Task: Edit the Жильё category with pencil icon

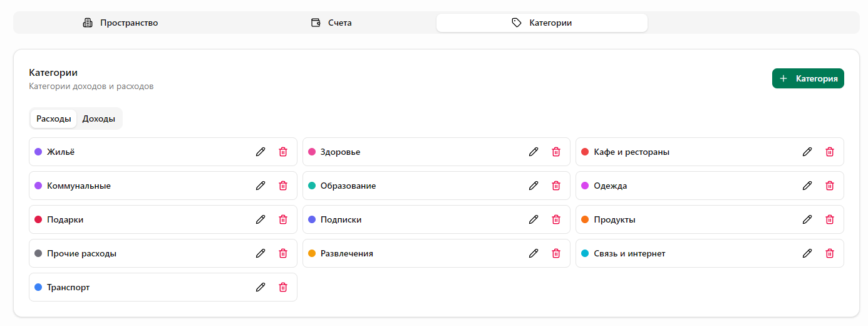Action: (x=261, y=152)
